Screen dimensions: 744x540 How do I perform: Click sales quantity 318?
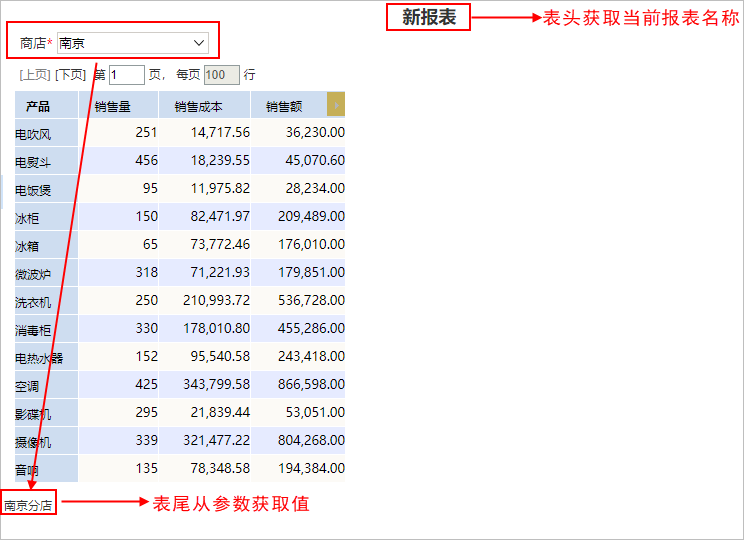coord(147,272)
